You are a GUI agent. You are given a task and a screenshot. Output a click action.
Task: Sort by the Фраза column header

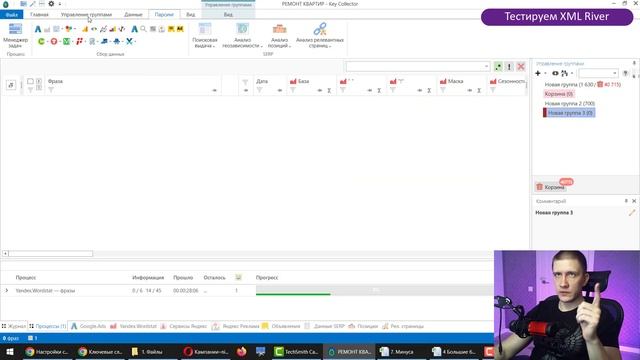[55, 81]
